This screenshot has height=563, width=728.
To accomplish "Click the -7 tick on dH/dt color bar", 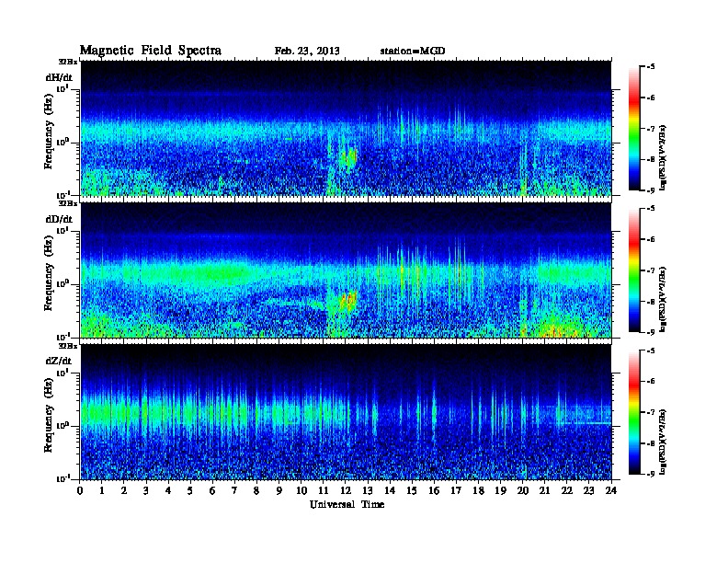I will coord(651,129).
